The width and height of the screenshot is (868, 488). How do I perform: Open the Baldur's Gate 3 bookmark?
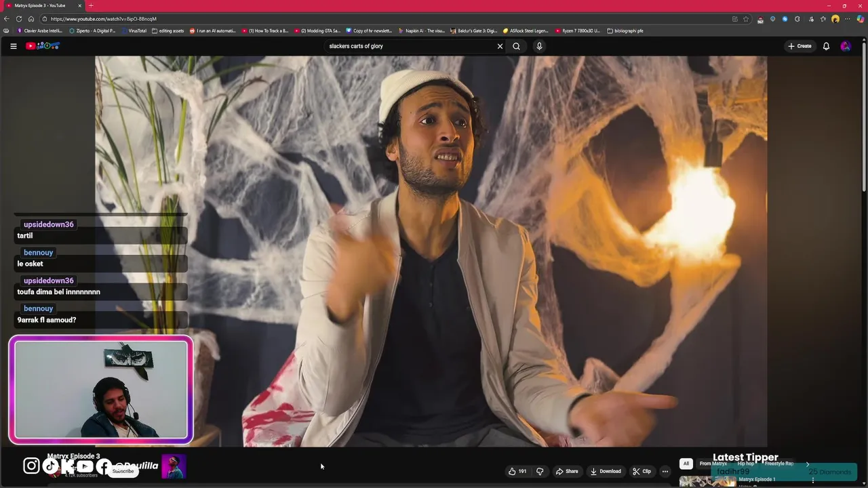click(x=474, y=30)
